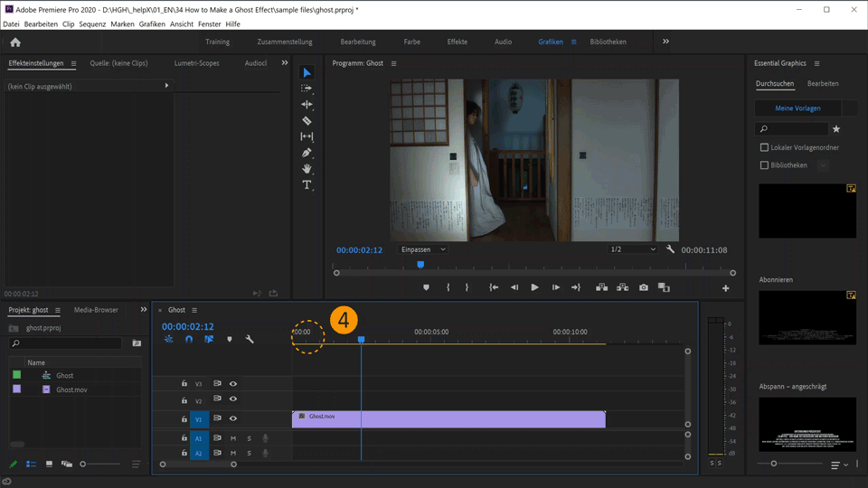Open timeline wrench display settings

point(250,340)
